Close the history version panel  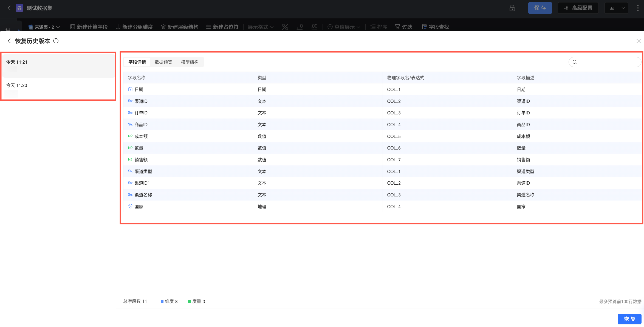(638, 41)
